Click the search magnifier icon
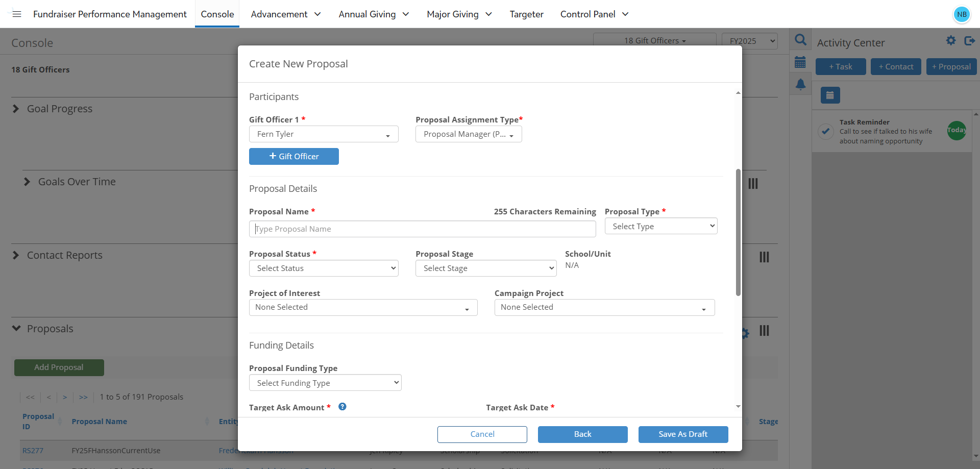Image resolution: width=980 pixels, height=469 pixels. [800, 40]
